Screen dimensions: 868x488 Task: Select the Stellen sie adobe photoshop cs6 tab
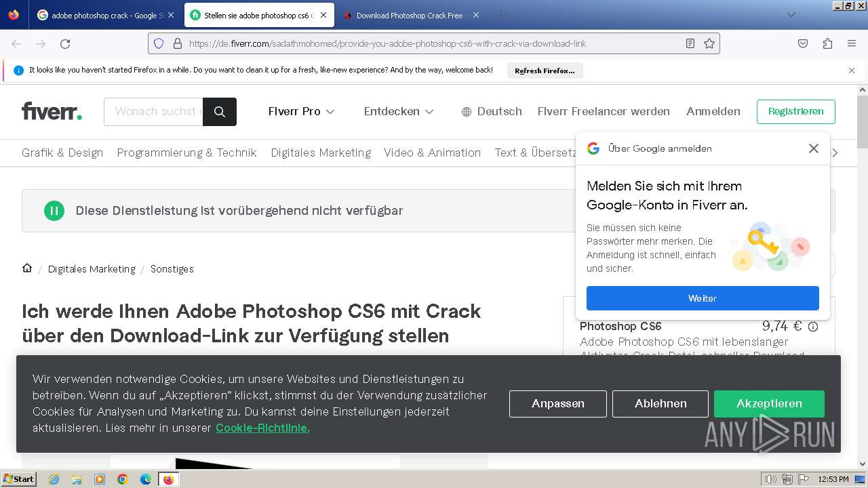point(259,15)
